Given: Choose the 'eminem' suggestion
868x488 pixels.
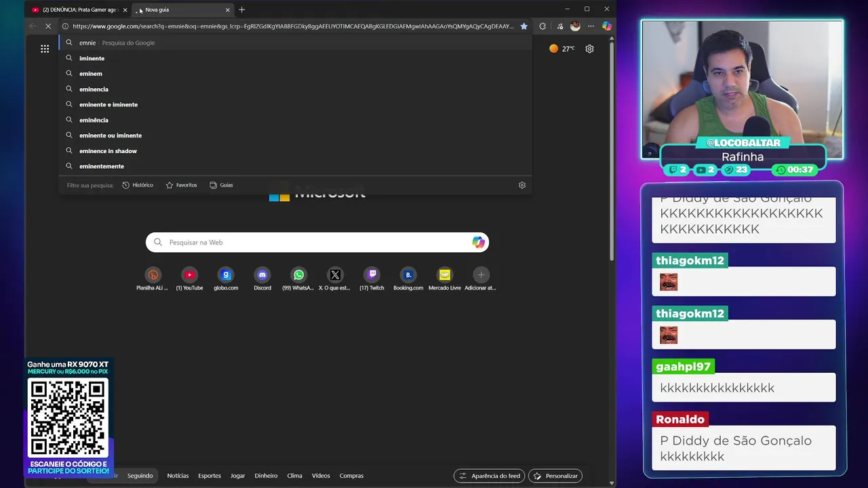Looking at the screenshot, I should click(x=295, y=73).
